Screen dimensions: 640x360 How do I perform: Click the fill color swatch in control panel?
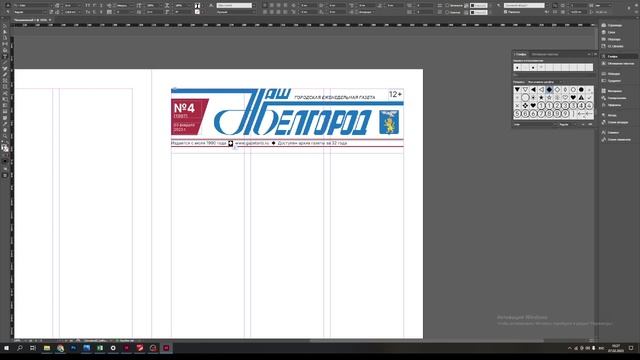pos(198,6)
